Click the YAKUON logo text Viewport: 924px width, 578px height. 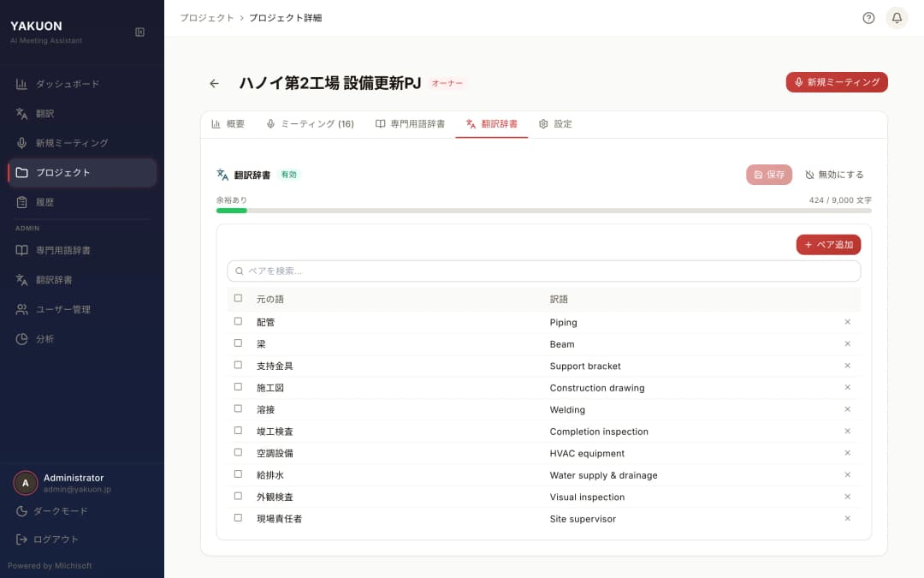36,26
